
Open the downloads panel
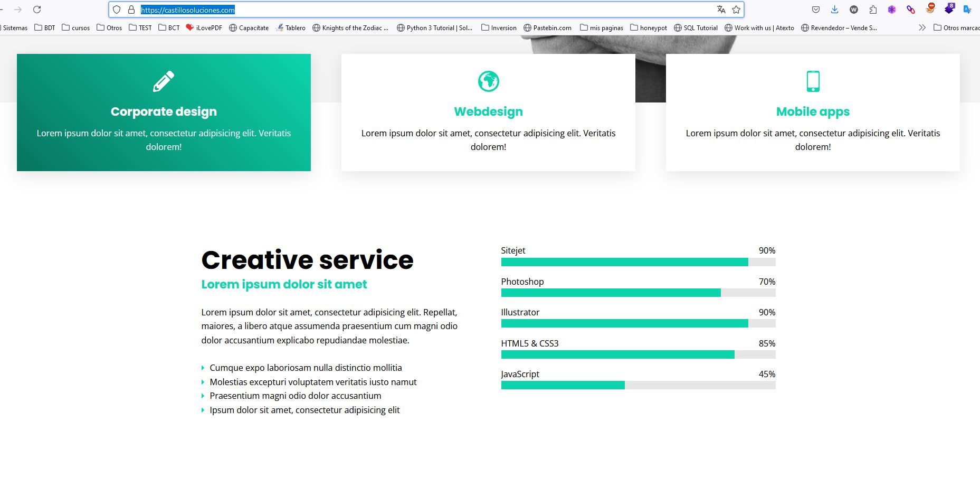point(834,10)
